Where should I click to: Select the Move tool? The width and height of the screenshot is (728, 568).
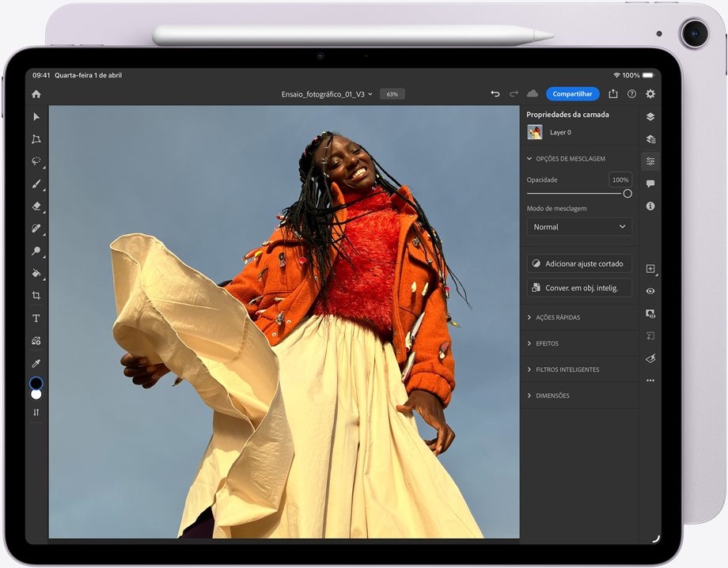(35, 116)
